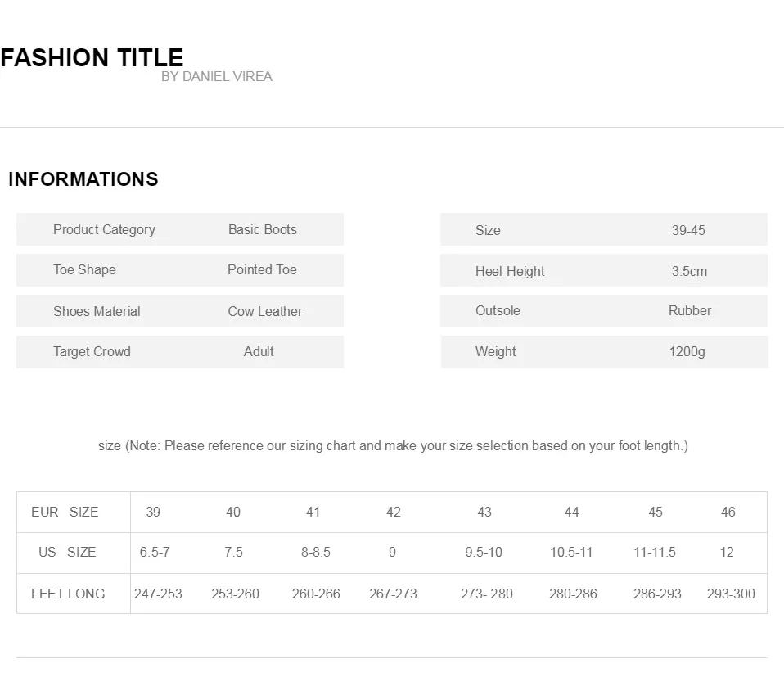The image size is (784, 700).
Task: Select the Basic Boots value
Action: [263, 230]
